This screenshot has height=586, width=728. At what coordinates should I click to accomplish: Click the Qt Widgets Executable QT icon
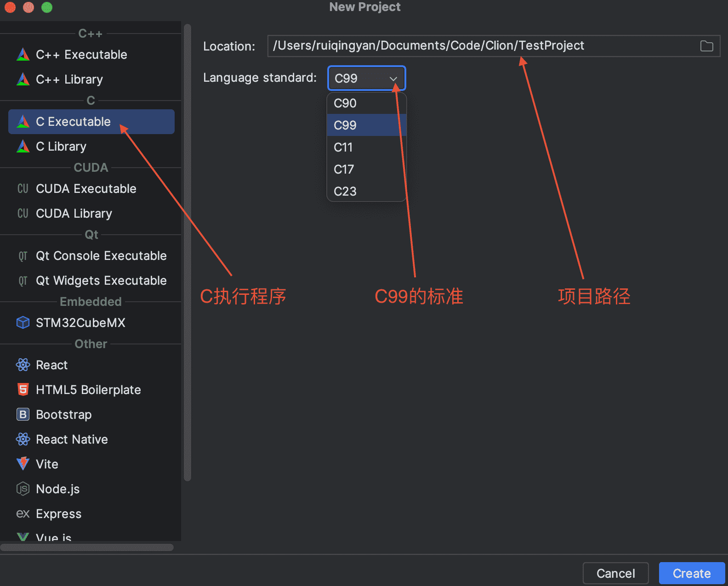[x=23, y=281]
